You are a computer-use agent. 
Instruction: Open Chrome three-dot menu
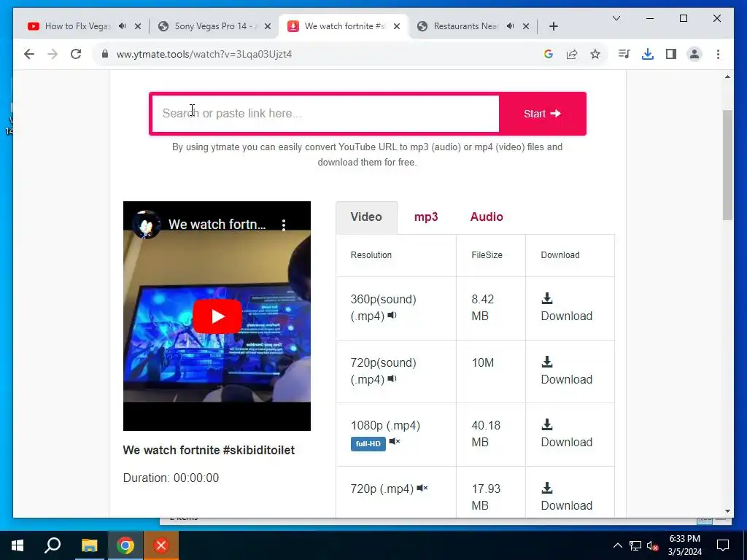click(718, 54)
